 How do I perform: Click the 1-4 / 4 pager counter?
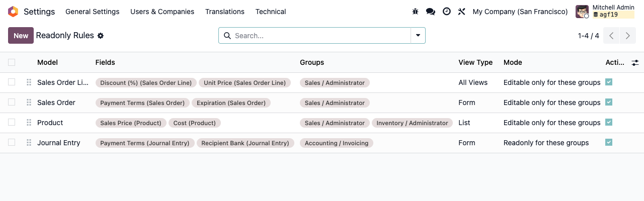(x=589, y=36)
